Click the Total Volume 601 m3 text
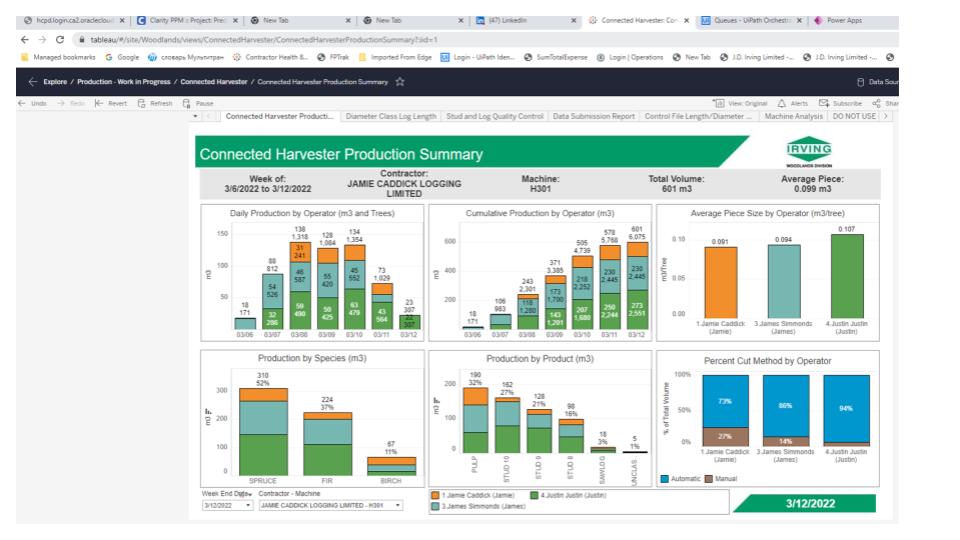960x540 pixels. 677,184
